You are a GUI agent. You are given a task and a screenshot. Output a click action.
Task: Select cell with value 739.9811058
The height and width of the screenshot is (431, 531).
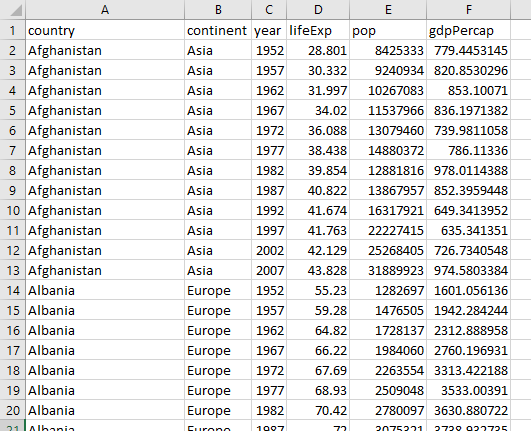[469, 130]
